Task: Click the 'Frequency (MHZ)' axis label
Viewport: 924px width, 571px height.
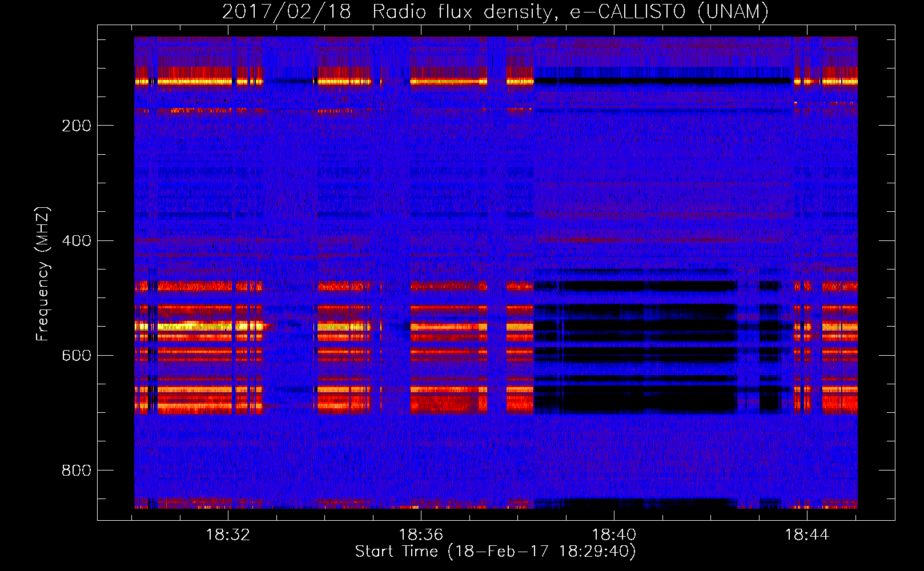Action: coord(43,274)
